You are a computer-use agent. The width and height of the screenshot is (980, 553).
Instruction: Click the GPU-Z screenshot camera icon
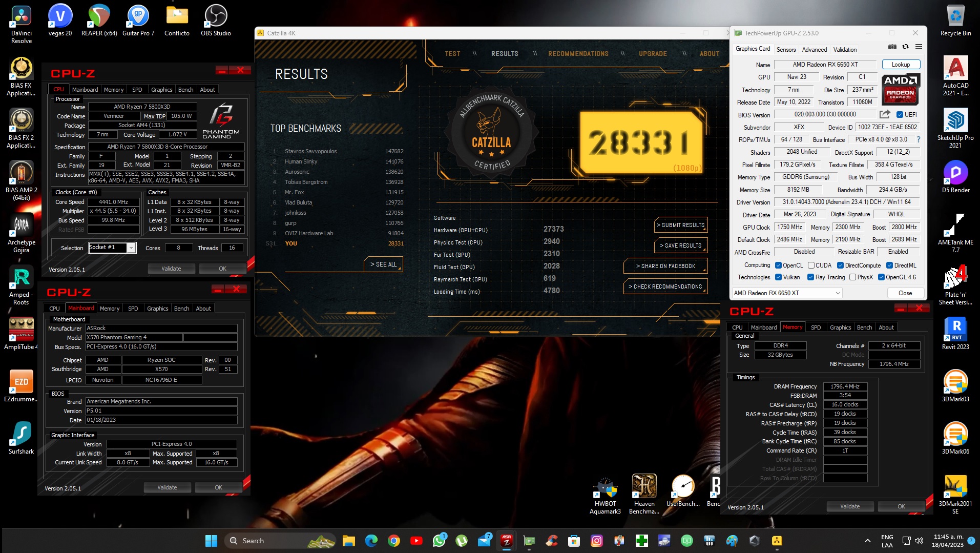[892, 47]
